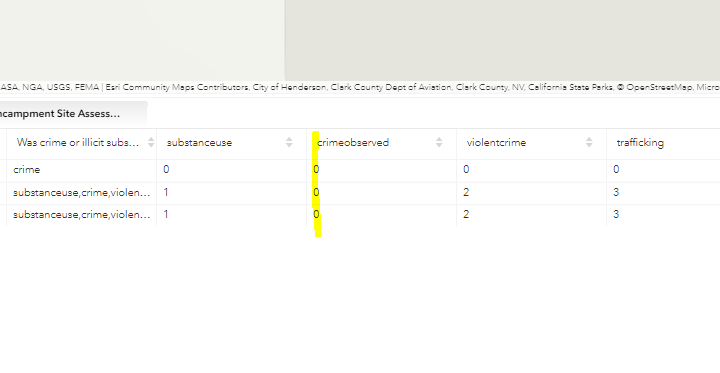
Task: Open the Encampment Site Assess... table tab
Action: tap(73, 113)
